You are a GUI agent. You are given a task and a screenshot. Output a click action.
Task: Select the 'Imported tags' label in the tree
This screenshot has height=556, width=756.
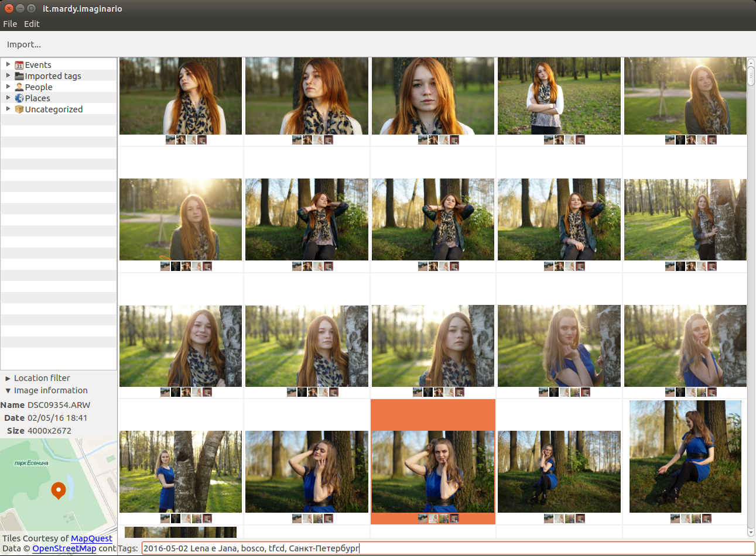click(53, 76)
